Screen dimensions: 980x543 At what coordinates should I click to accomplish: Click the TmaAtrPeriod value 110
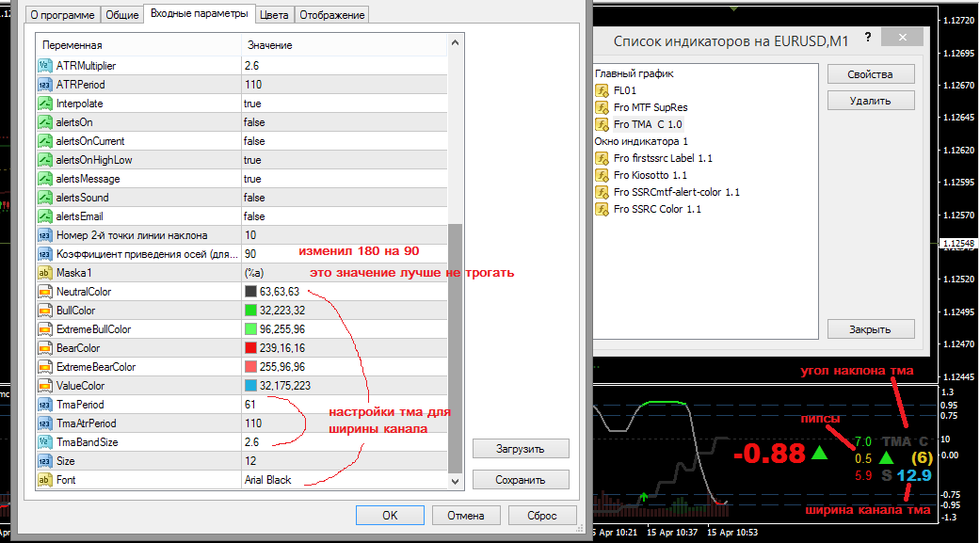pos(253,423)
